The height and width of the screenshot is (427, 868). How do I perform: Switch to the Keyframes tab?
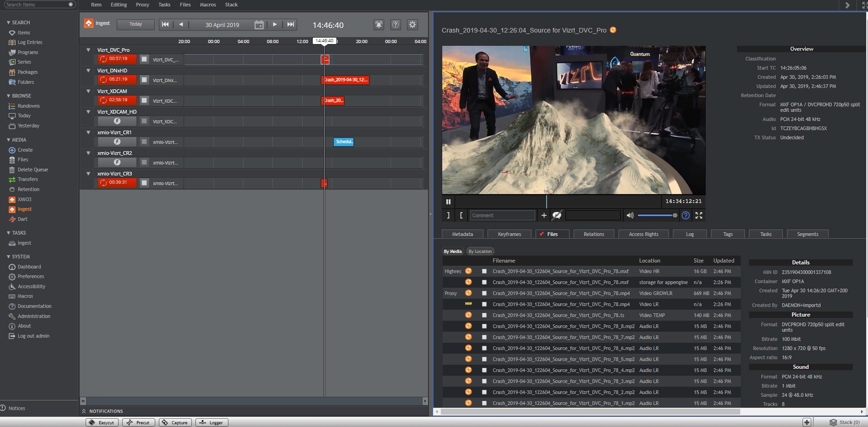[510, 234]
